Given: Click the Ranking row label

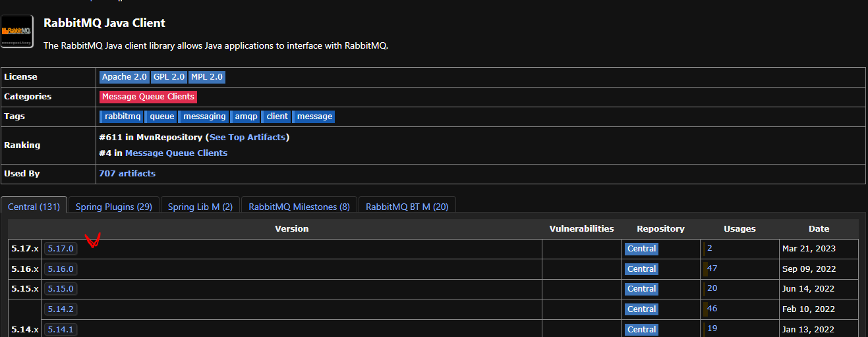Looking at the screenshot, I should pyautogui.click(x=22, y=145).
